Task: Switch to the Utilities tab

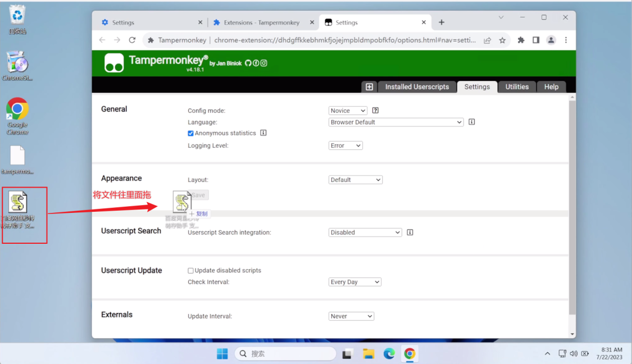Action: [517, 87]
